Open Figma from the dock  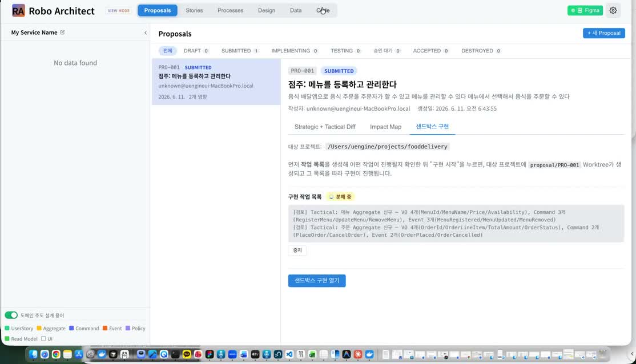210,354
